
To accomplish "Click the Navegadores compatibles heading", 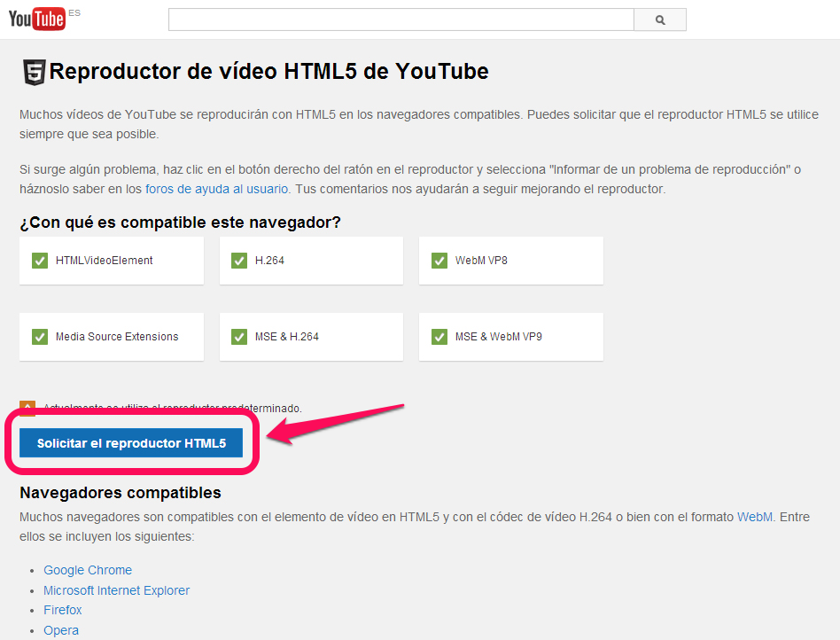I will [121, 493].
